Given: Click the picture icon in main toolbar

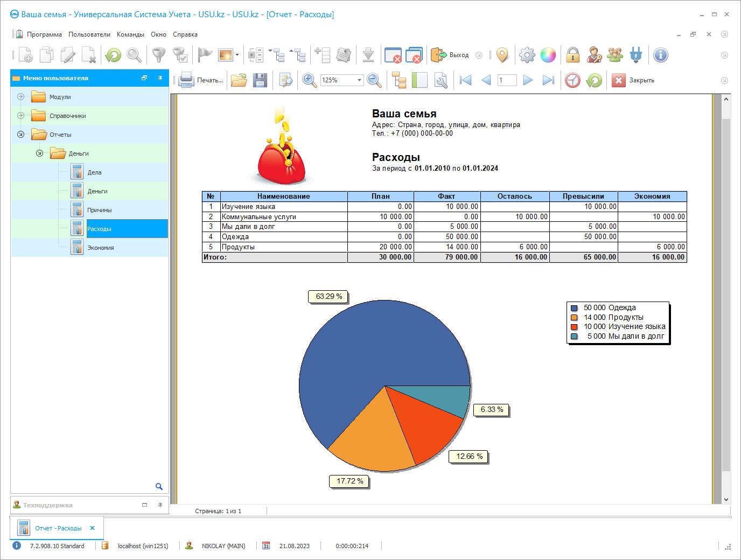Looking at the screenshot, I should 226,55.
